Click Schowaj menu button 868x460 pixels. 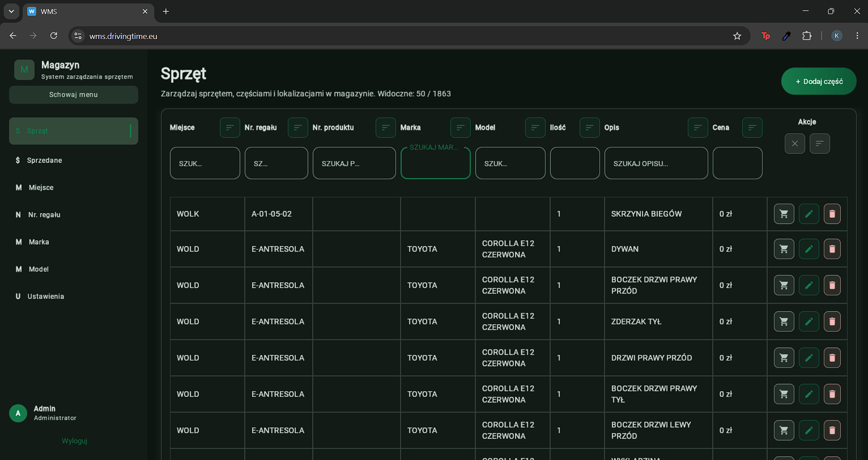73,95
